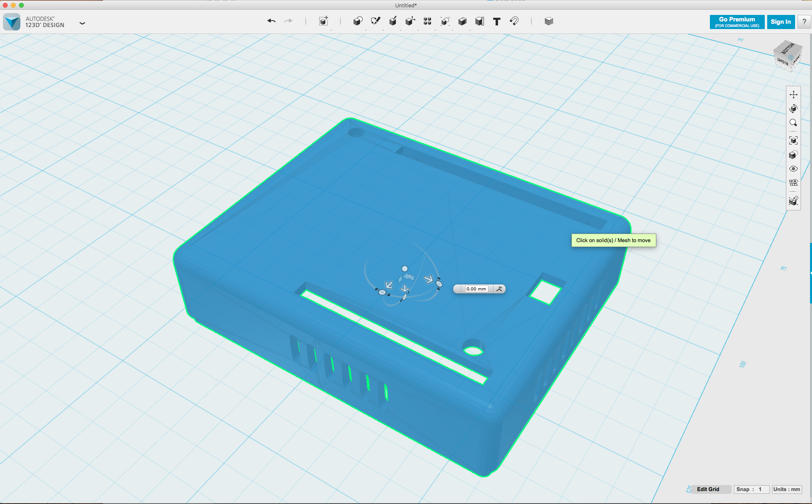Select the Orbit tool in navigation bar
812x504 pixels.
pyautogui.click(x=793, y=109)
